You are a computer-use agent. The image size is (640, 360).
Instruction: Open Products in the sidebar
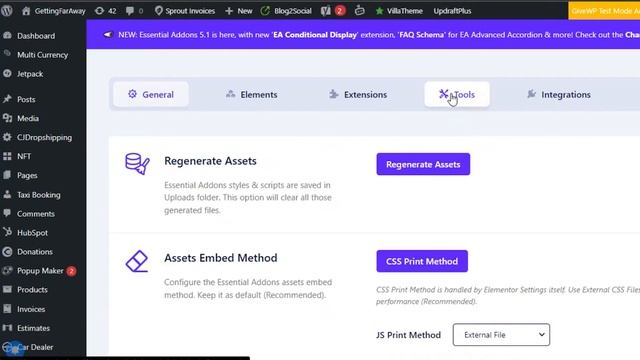coord(32,290)
